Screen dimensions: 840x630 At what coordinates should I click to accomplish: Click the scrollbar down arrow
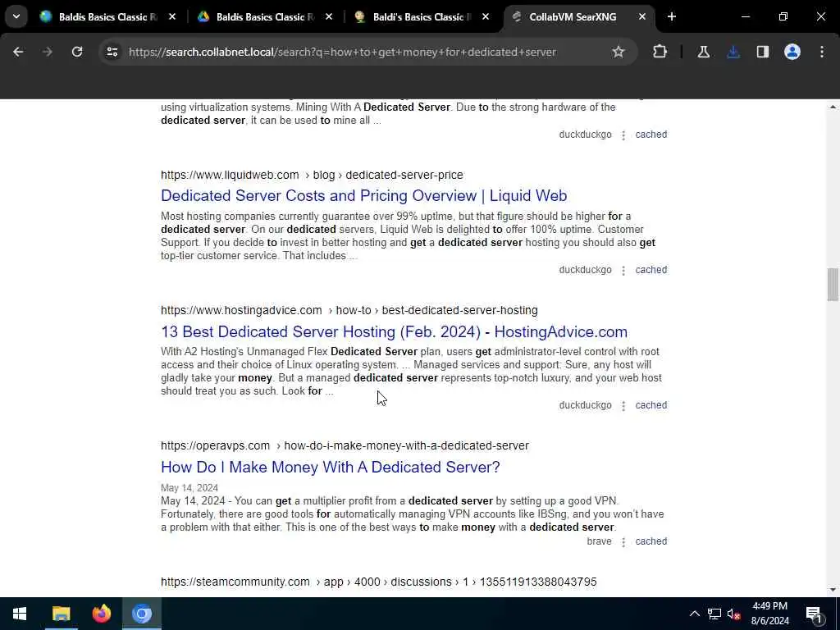click(832, 590)
